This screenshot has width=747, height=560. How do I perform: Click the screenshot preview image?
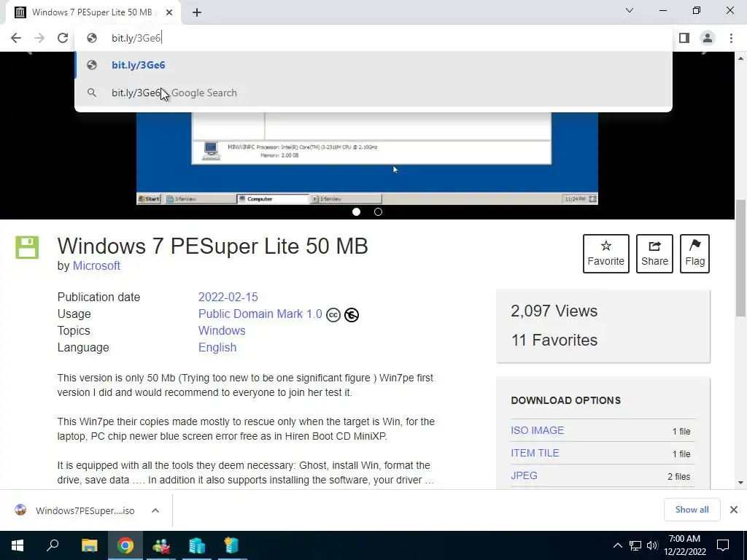click(x=367, y=158)
